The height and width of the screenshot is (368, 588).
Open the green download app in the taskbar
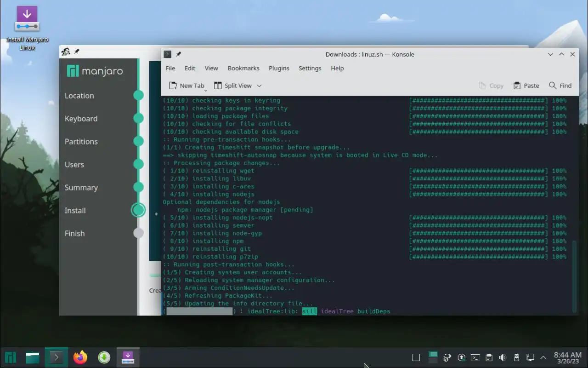[104, 357]
